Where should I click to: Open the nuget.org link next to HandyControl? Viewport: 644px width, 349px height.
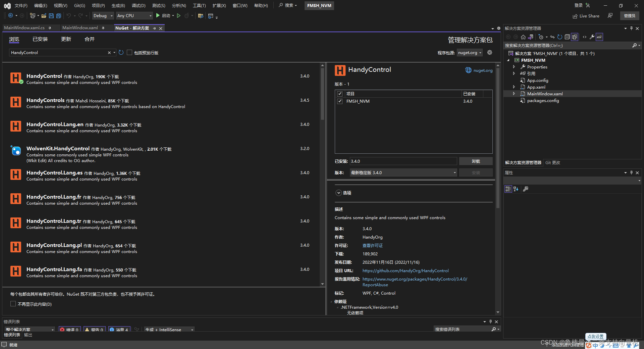coord(483,70)
